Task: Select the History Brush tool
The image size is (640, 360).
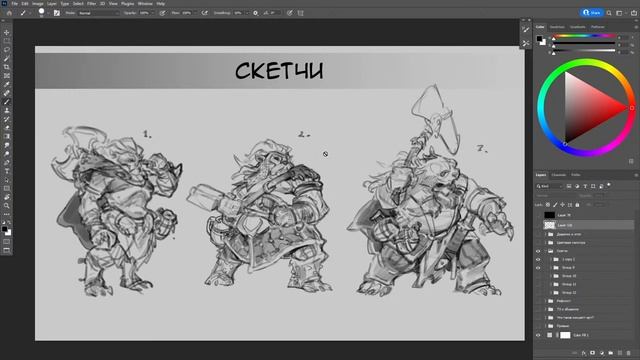Action: point(7,119)
